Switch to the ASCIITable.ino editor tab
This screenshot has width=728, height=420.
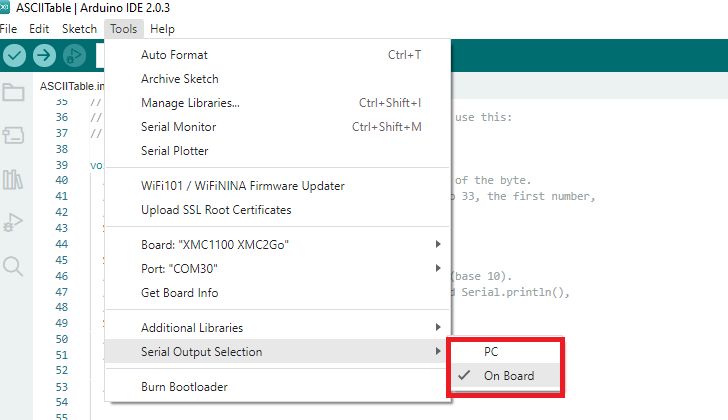pyautogui.click(x=72, y=86)
